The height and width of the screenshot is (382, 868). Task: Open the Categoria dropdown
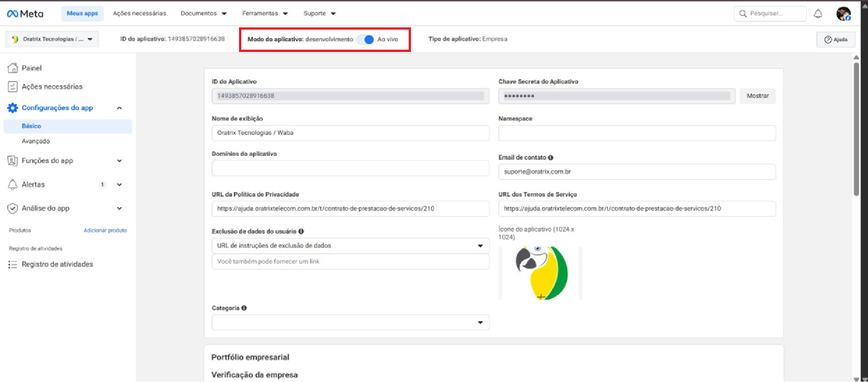(350, 322)
